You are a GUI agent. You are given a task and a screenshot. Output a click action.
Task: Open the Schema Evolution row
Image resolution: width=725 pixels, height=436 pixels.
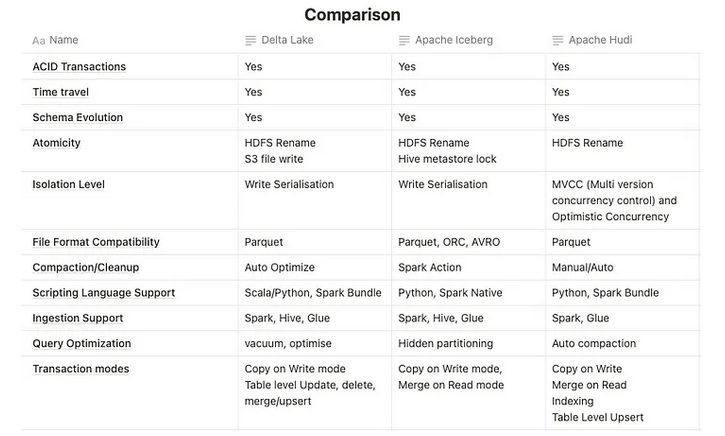tap(78, 118)
